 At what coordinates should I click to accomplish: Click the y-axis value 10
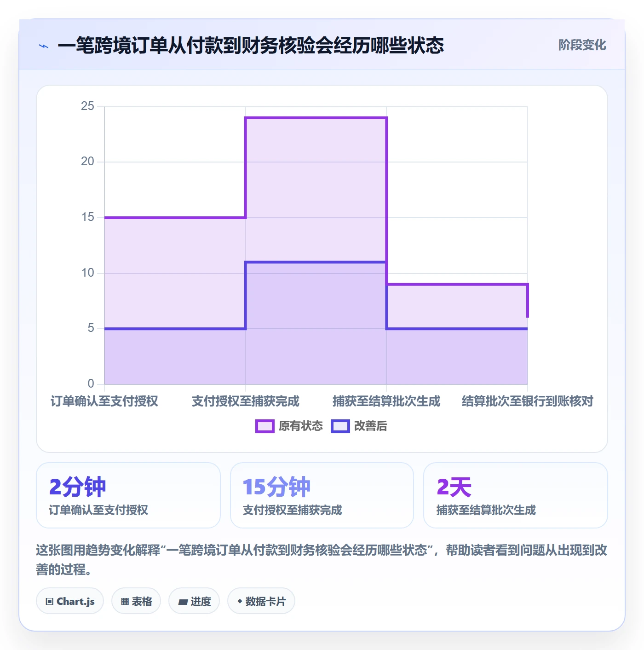coord(87,273)
